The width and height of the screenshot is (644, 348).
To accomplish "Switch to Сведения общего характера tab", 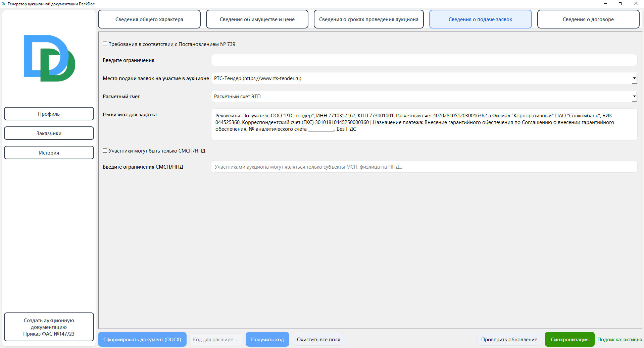I will [149, 19].
